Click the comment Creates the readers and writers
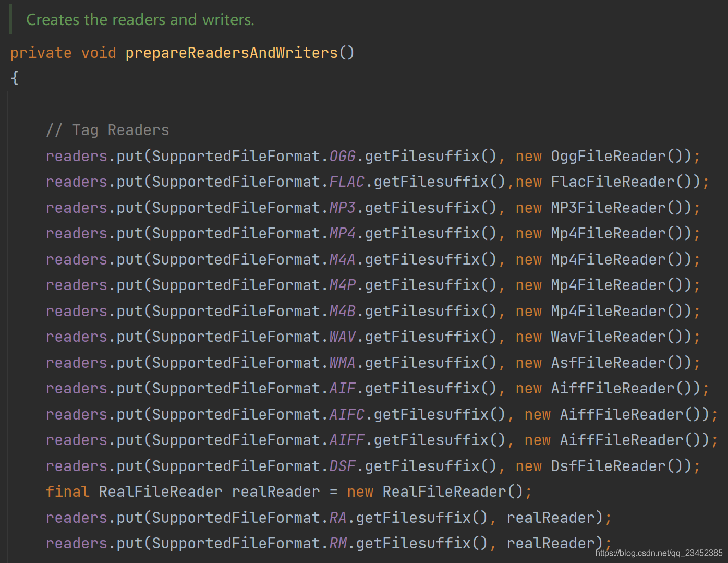The height and width of the screenshot is (563, 728). point(140,19)
